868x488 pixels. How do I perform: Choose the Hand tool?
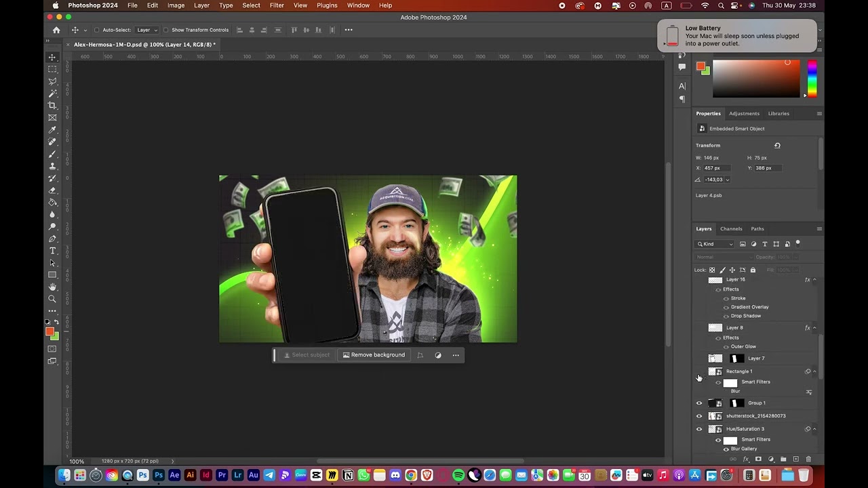pyautogui.click(x=52, y=287)
